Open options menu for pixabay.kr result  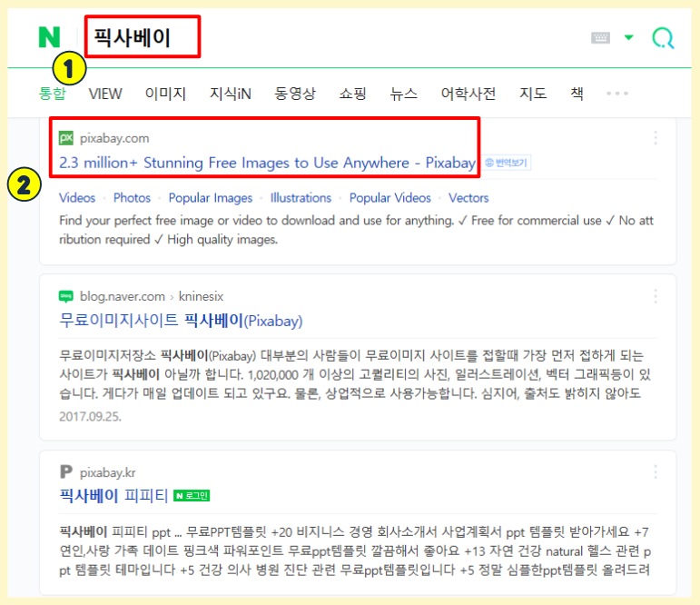[x=656, y=471]
